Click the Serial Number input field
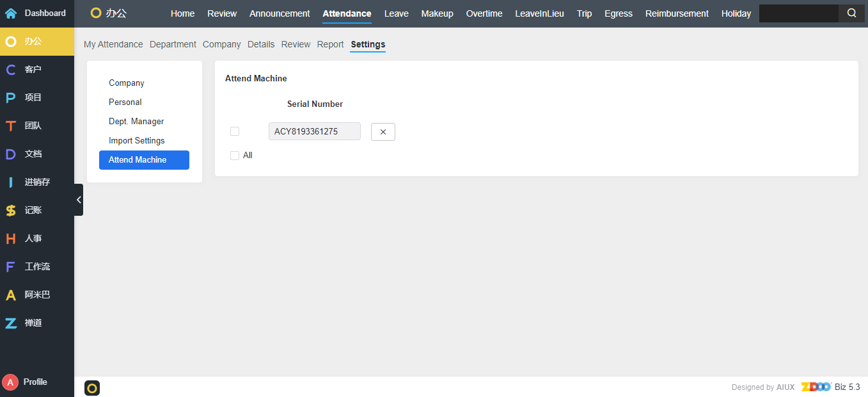 (x=314, y=131)
